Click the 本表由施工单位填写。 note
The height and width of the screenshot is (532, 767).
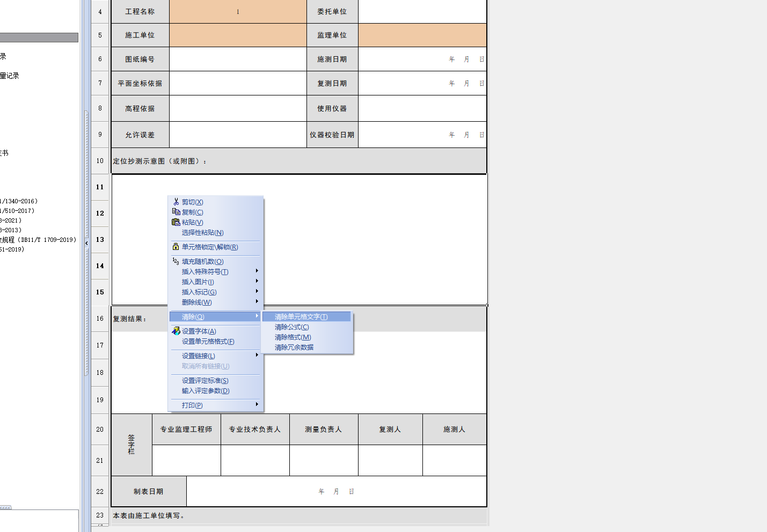click(x=149, y=515)
